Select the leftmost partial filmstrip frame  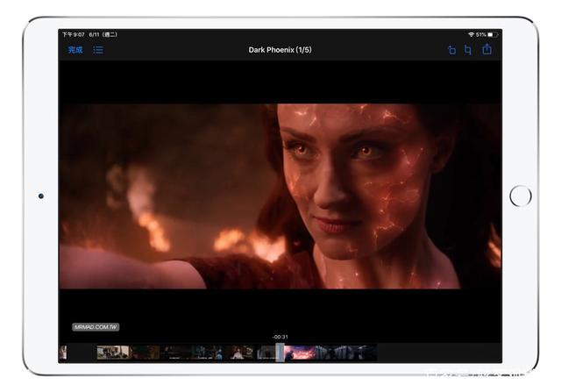coord(62,353)
